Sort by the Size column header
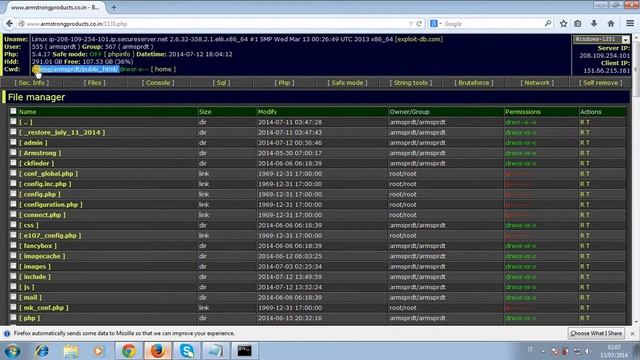 click(205, 112)
